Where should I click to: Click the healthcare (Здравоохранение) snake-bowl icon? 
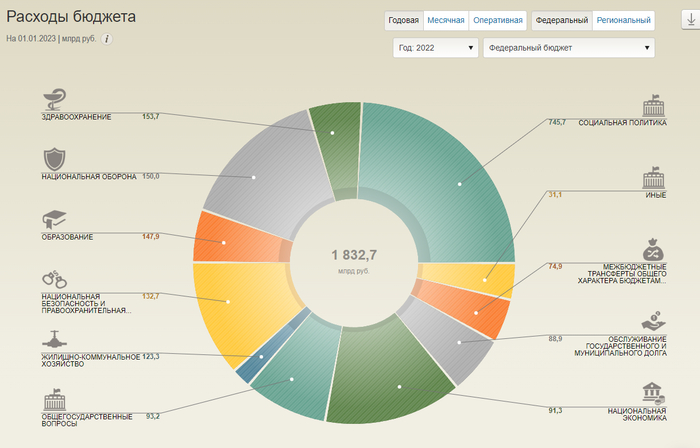[54, 99]
